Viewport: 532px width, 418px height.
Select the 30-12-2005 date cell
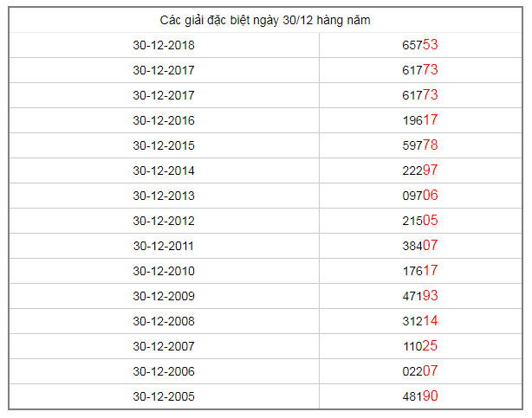click(x=164, y=396)
